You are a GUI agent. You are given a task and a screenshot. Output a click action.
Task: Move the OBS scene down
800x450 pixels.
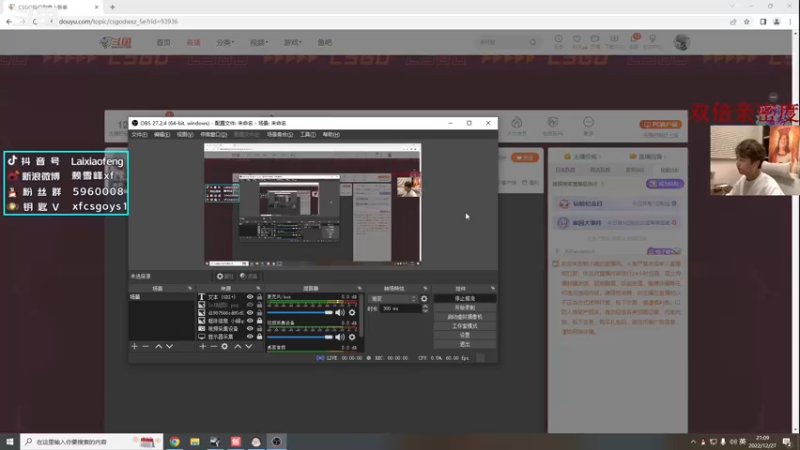tap(169, 346)
